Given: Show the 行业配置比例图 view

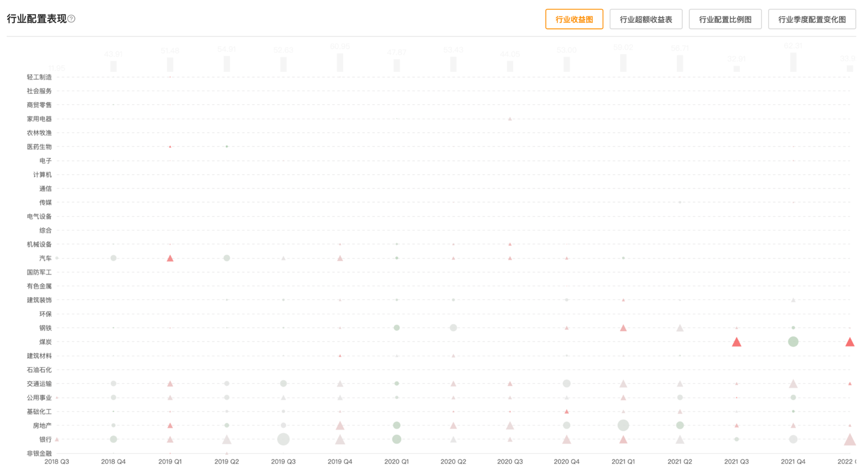Looking at the screenshot, I should (x=725, y=19).
